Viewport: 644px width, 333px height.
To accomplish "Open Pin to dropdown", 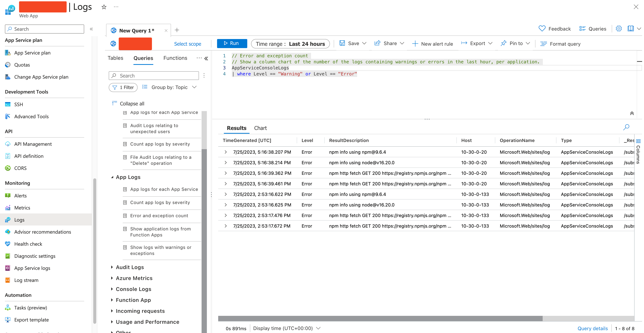I will click(x=515, y=44).
